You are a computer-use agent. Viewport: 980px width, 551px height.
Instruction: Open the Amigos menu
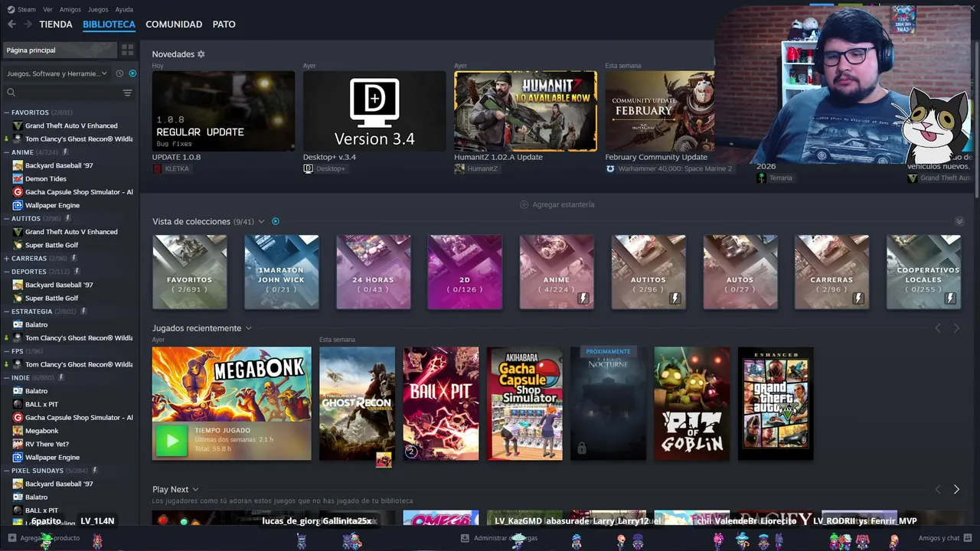70,9
